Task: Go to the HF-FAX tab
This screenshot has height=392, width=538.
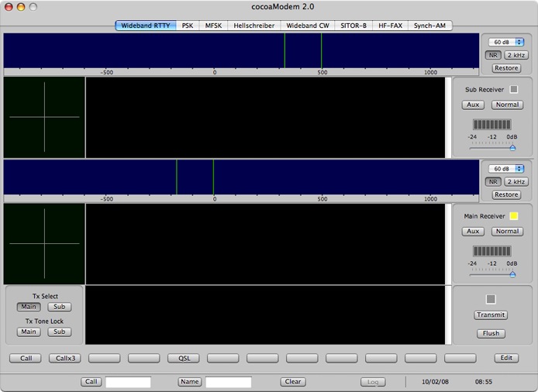Action: coord(390,26)
